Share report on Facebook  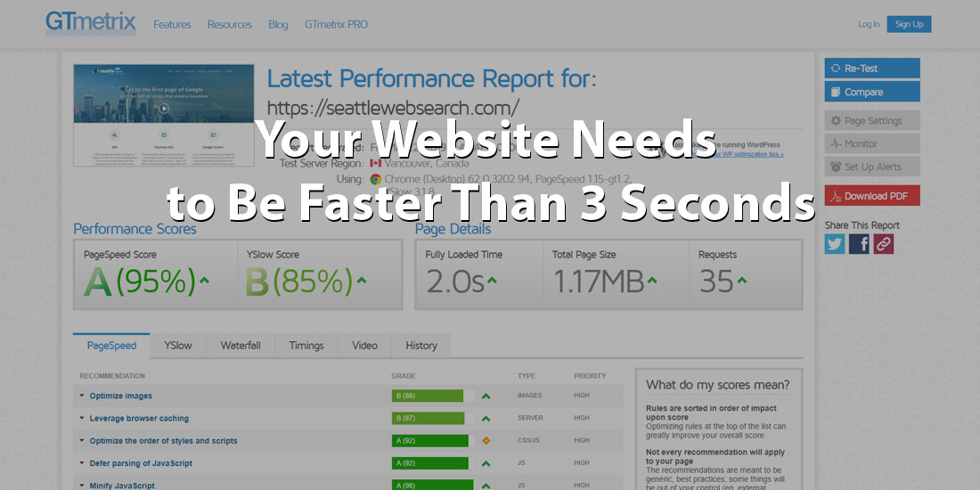point(859,244)
